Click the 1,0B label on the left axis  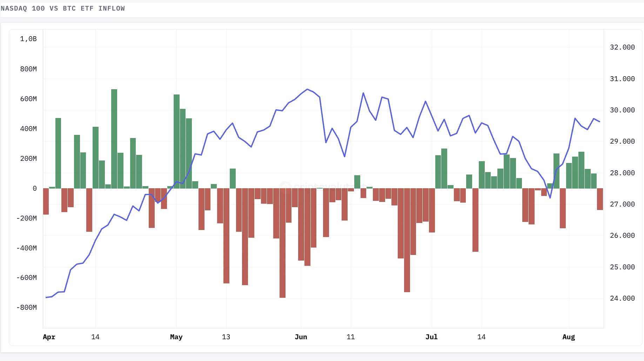point(28,39)
